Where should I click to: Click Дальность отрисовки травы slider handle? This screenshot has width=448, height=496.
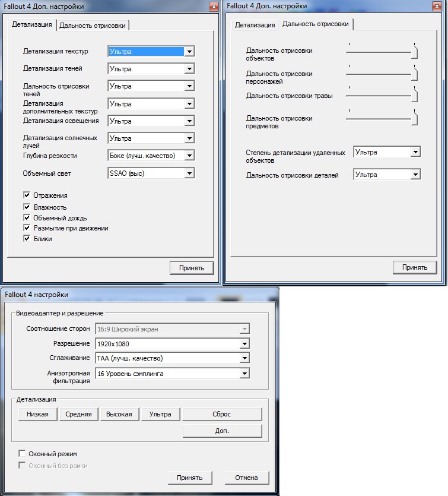pos(414,96)
